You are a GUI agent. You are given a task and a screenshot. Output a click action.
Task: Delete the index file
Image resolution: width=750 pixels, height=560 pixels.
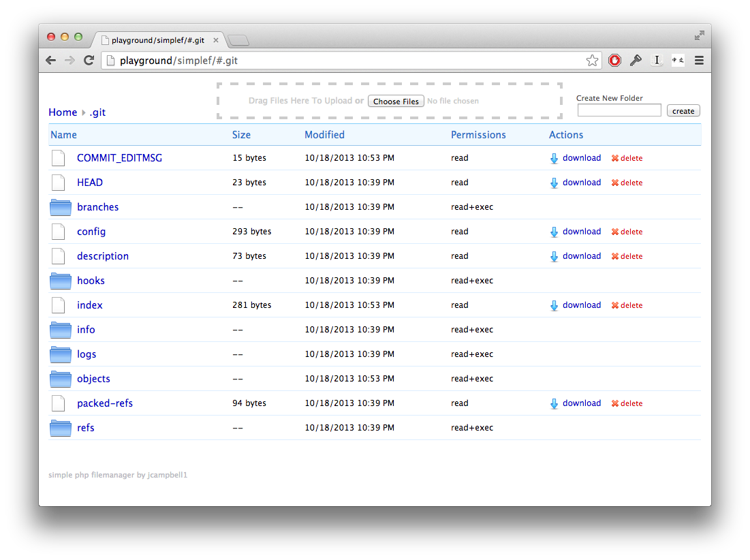pos(627,306)
